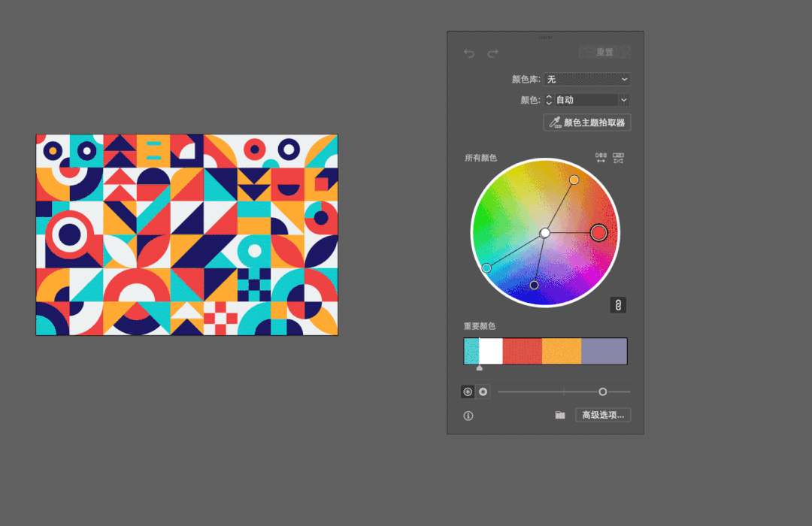Expand the 颜色 dropdown arrow
Screen dimensions: 812x526
624,100
